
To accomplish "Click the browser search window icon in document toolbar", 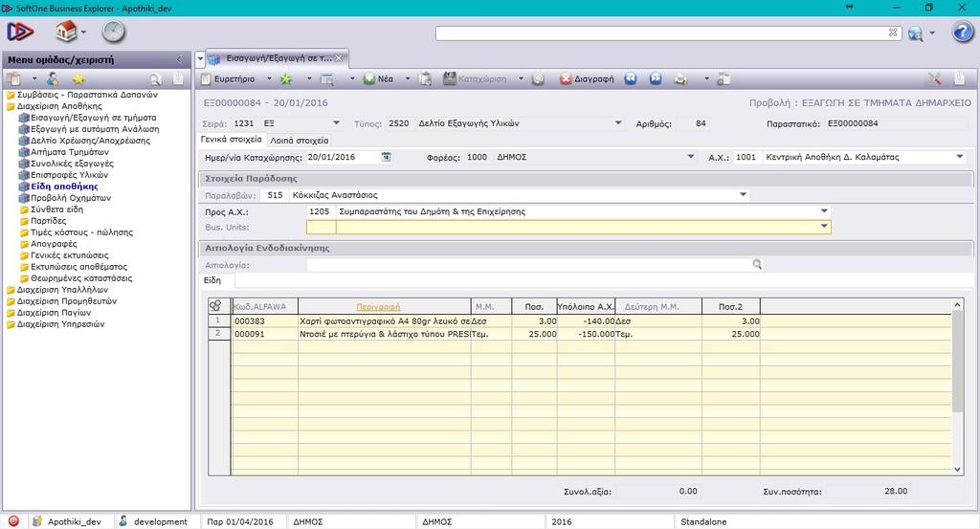I will click(327, 79).
